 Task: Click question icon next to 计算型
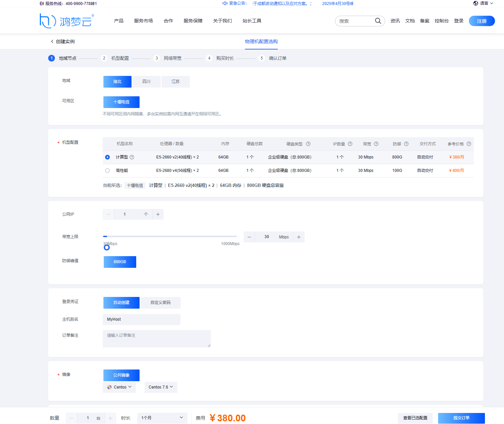pyautogui.click(x=132, y=157)
